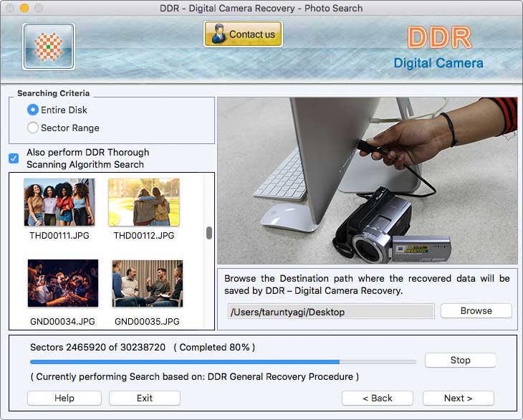The image size is (523, 420).
Task: Click the scan progress bar
Action: 223,362
